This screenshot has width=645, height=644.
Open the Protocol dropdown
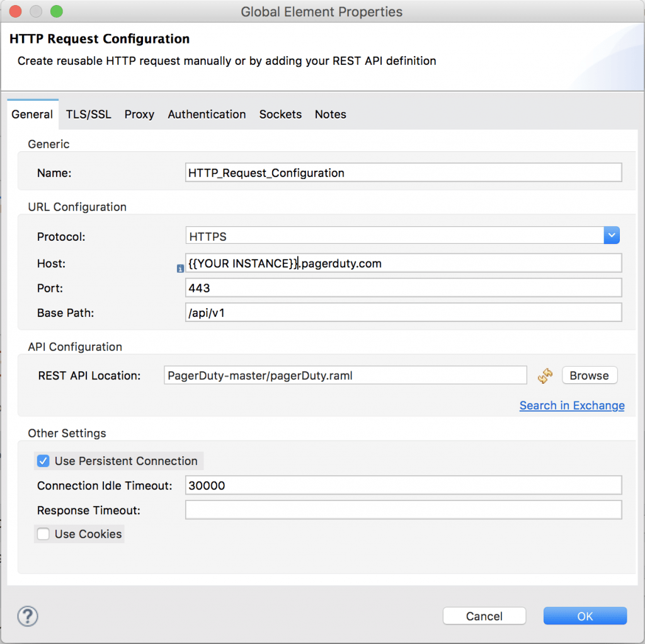click(x=611, y=235)
